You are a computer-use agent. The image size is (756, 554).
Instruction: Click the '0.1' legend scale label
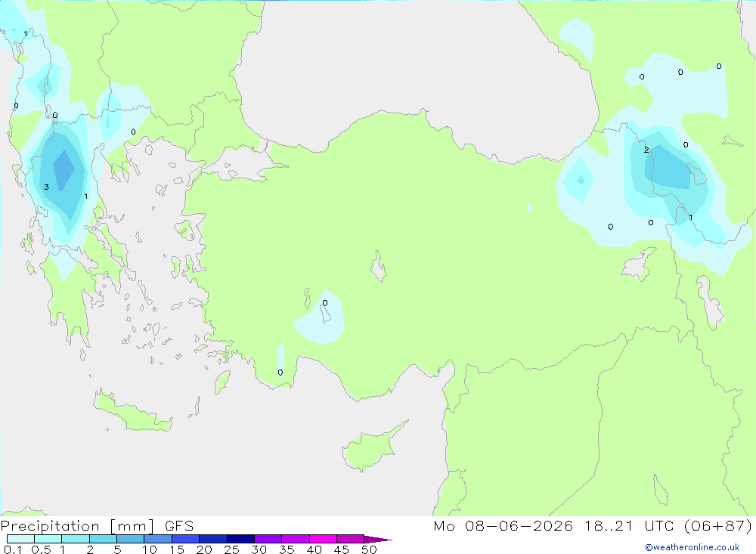13,549
